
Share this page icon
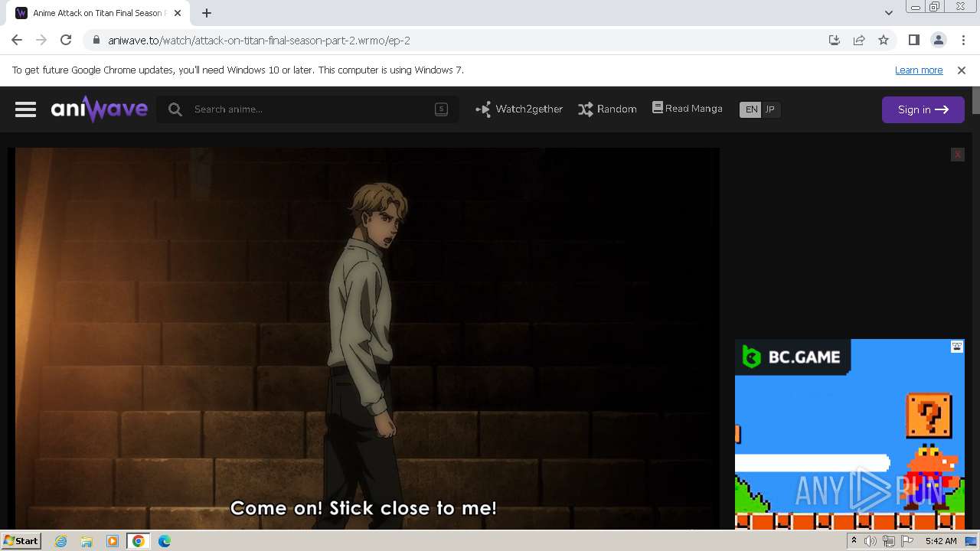point(859,40)
